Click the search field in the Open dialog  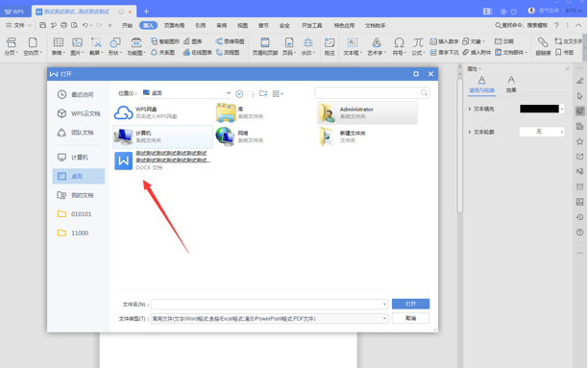372,92
